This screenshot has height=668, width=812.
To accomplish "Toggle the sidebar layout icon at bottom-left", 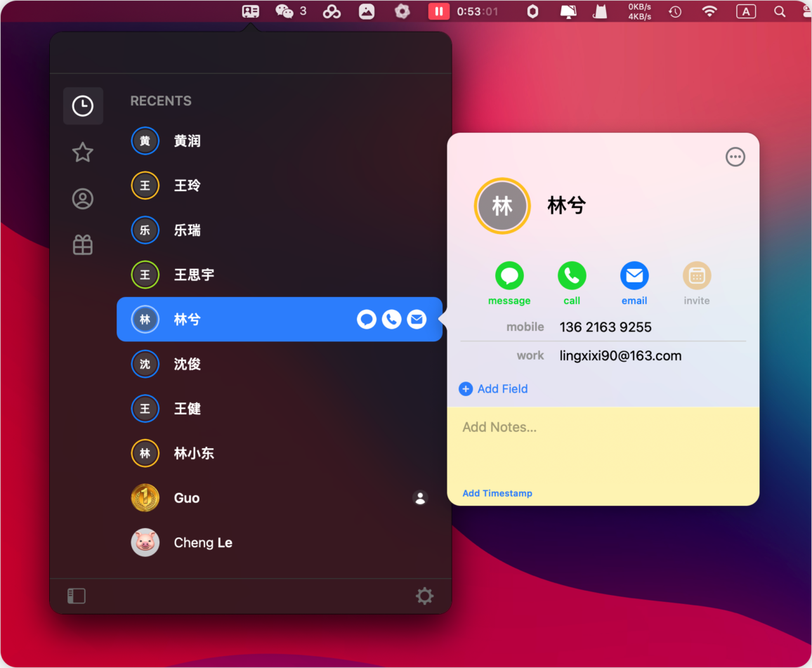I will (x=77, y=596).
